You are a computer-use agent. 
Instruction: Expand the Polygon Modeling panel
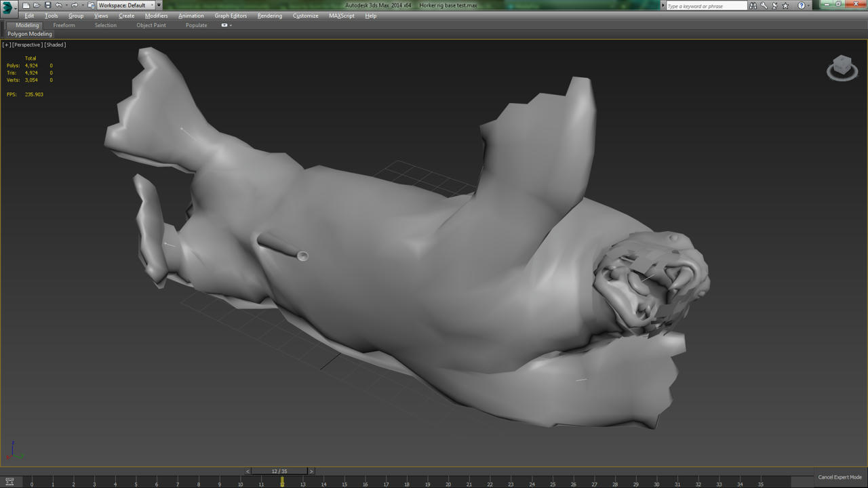point(30,34)
